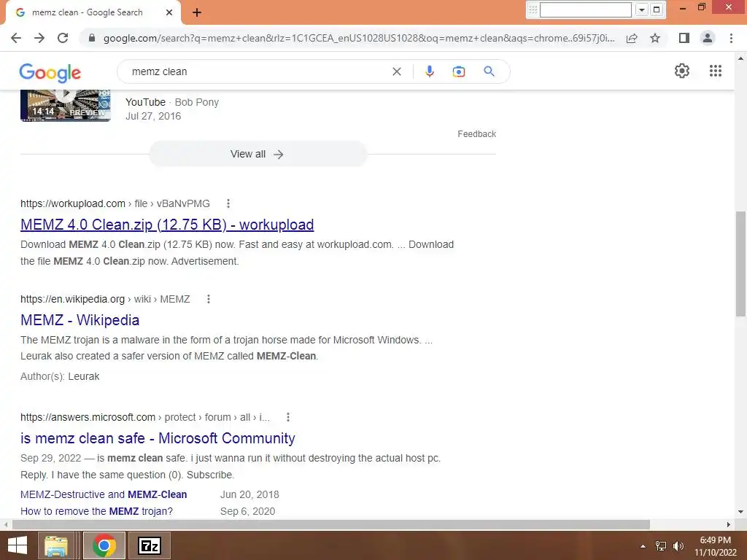Screen dimensions: 747x560
Task: Bookmark this page with the star
Action: (x=655, y=38)
